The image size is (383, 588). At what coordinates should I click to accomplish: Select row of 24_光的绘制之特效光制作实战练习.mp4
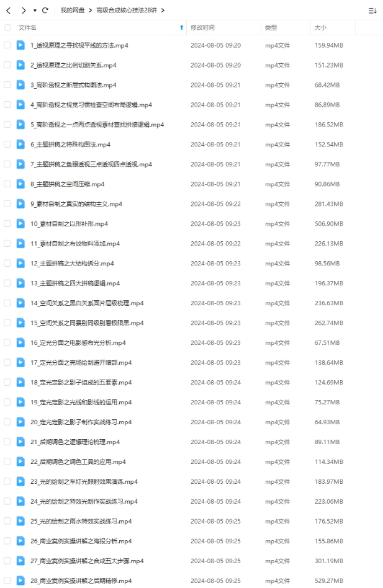pyautogui.click(x=191, y=502)
